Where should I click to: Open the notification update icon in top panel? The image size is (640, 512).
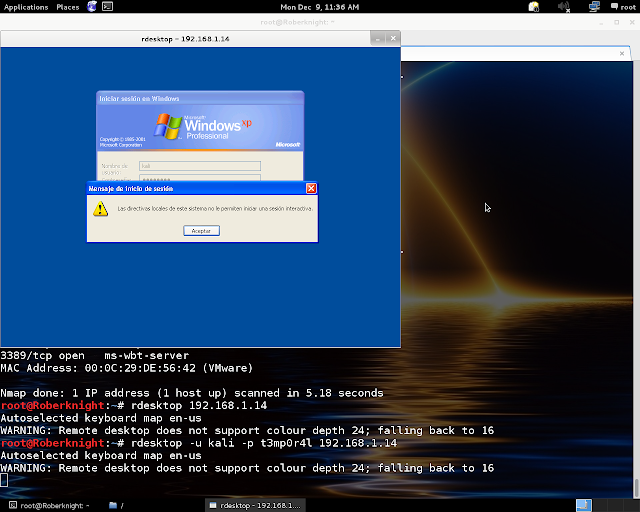pyautogui.click(x=533, y=7)
